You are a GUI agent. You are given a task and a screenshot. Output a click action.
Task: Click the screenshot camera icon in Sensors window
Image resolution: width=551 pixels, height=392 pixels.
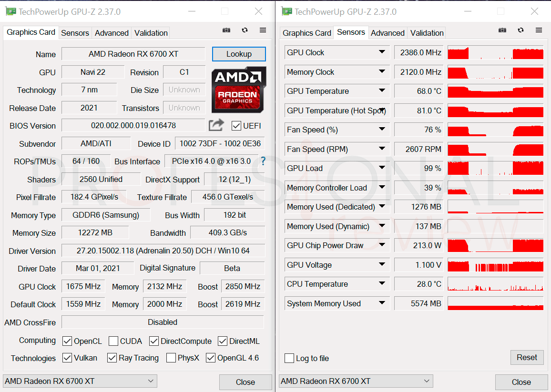(x=502, y=30)
